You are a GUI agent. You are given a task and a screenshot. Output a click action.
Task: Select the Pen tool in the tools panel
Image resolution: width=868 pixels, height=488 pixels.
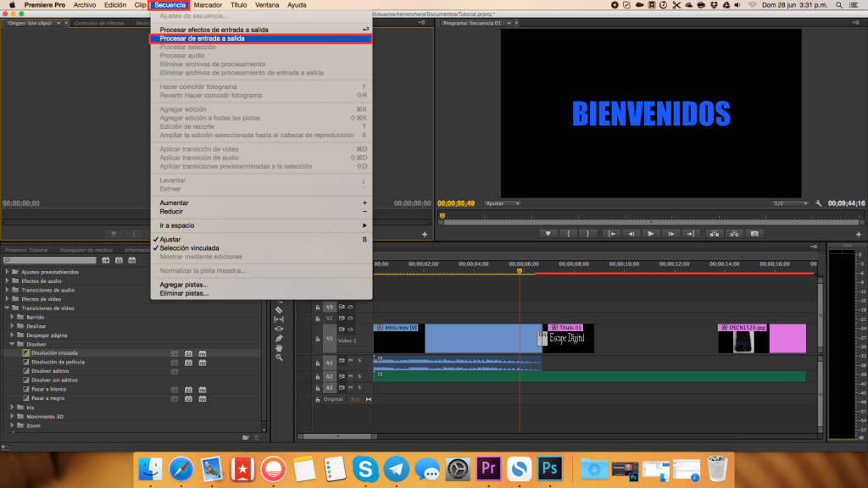click(x=280, y=339)
